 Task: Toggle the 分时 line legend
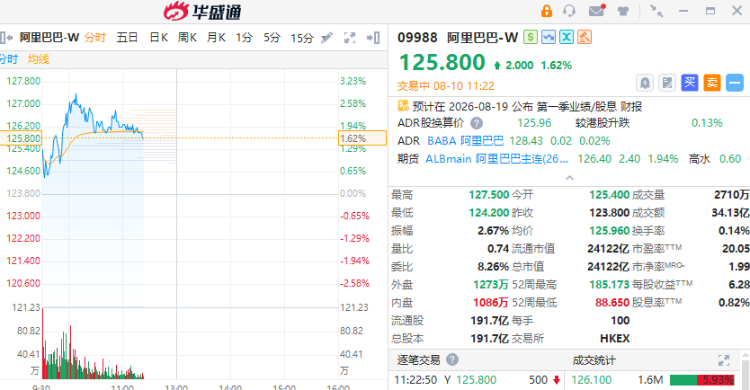[9, 59]
